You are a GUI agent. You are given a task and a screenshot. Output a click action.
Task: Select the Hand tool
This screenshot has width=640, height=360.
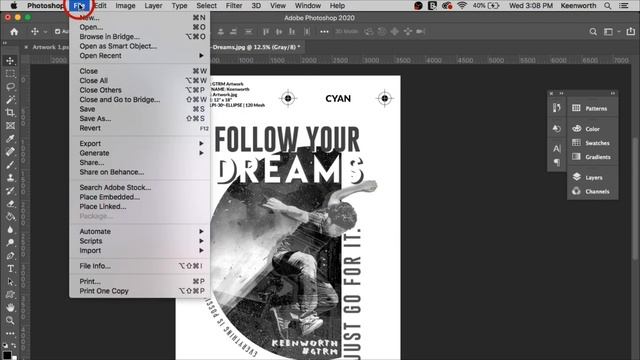10,307
